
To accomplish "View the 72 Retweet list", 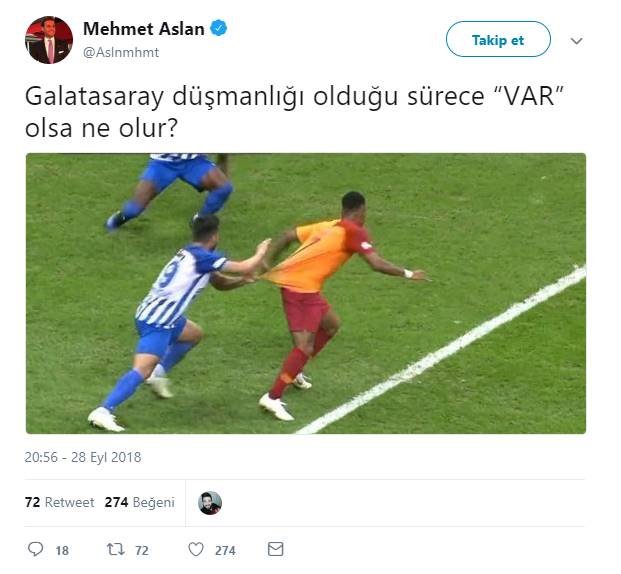I will 59,502.
